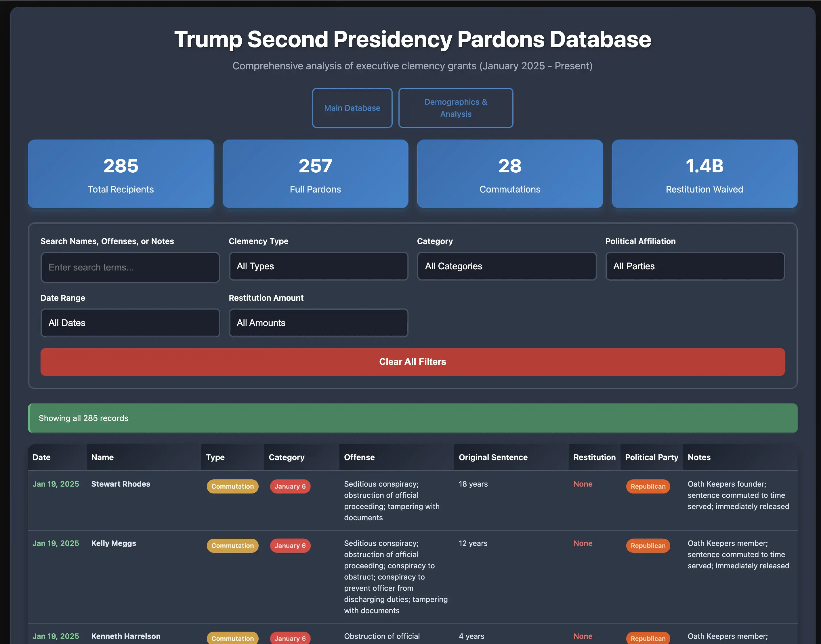Switch to the Main Database tab

[352, 108]
